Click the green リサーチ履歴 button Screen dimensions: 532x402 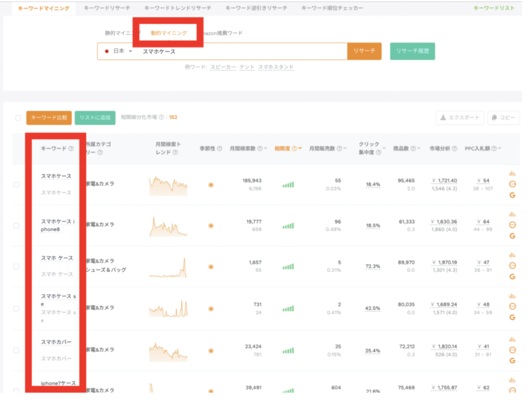click(412, 51)
